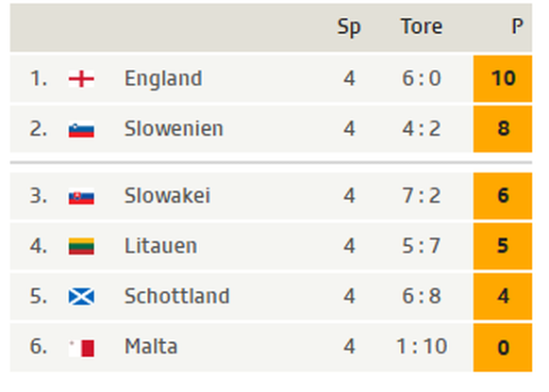
Task: Open the England team link
Action: 163,78
